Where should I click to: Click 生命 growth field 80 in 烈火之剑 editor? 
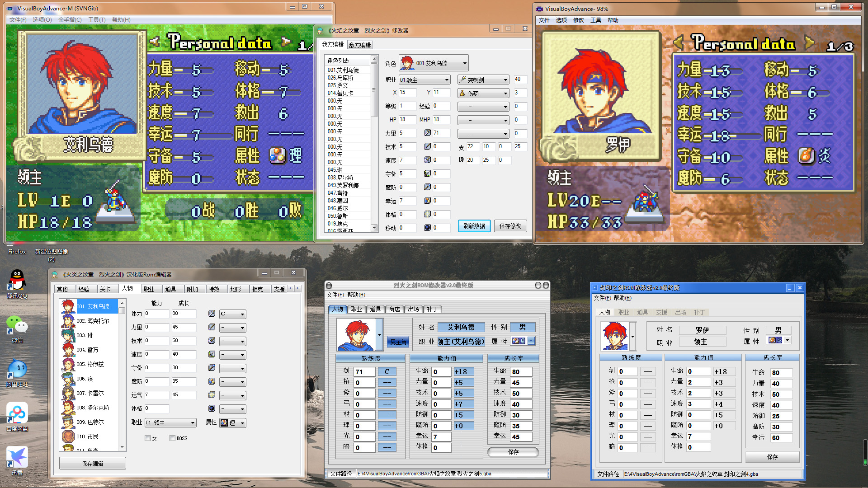[x=521, y=372]
